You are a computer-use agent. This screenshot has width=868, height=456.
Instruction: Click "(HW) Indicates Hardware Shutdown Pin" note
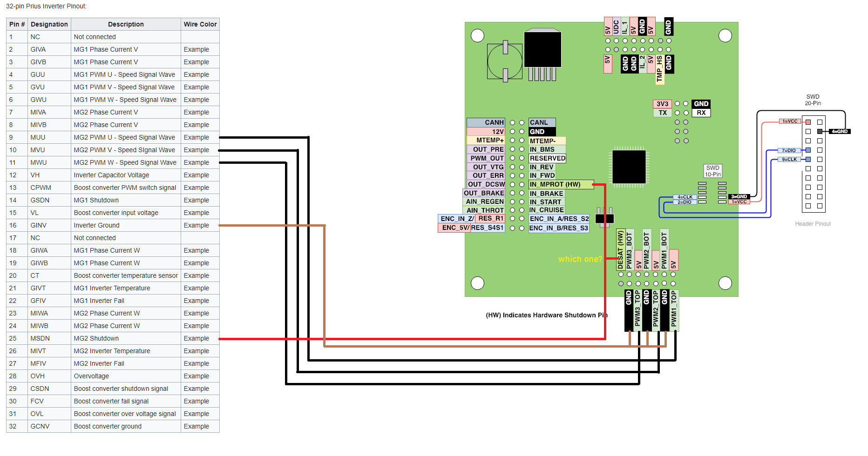click(547, 315)
